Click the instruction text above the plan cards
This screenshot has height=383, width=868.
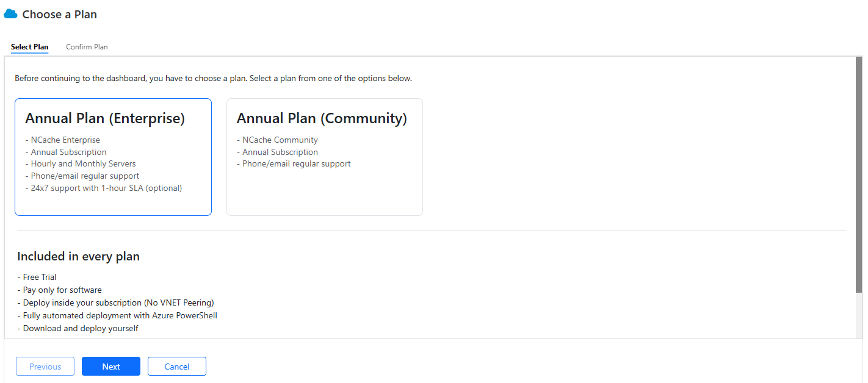(213, 78)
